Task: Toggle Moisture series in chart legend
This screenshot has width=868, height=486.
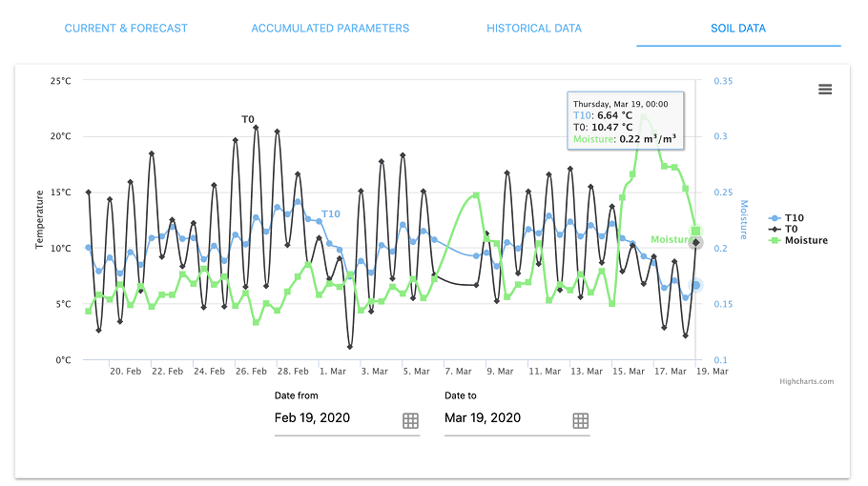Action: 798,240
